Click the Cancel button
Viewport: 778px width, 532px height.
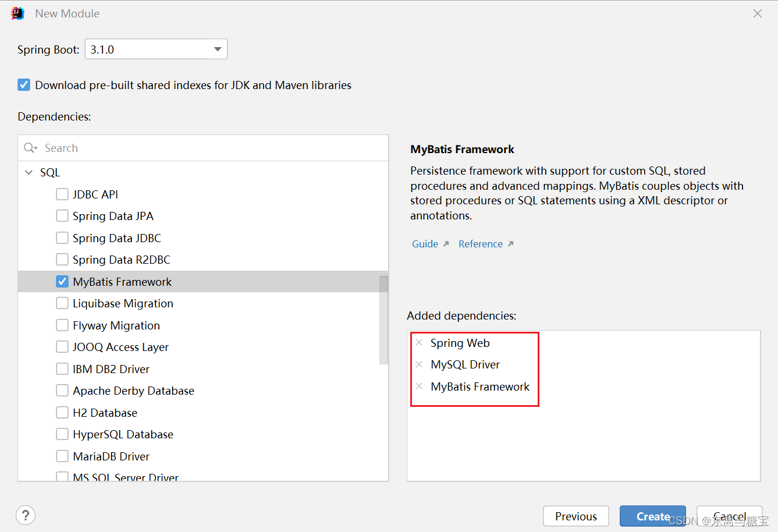coord(730,516)
